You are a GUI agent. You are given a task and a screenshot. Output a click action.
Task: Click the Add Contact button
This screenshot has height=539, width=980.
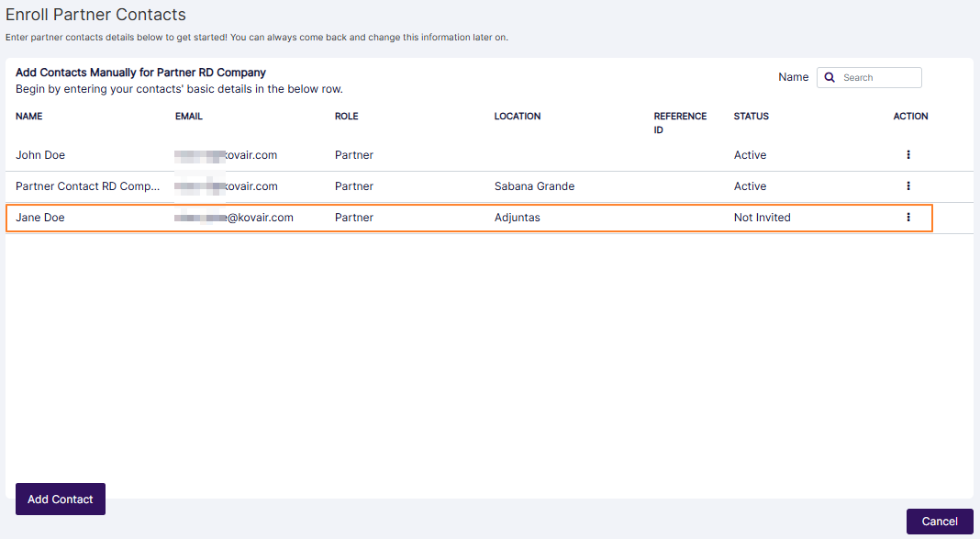point(60,499)
